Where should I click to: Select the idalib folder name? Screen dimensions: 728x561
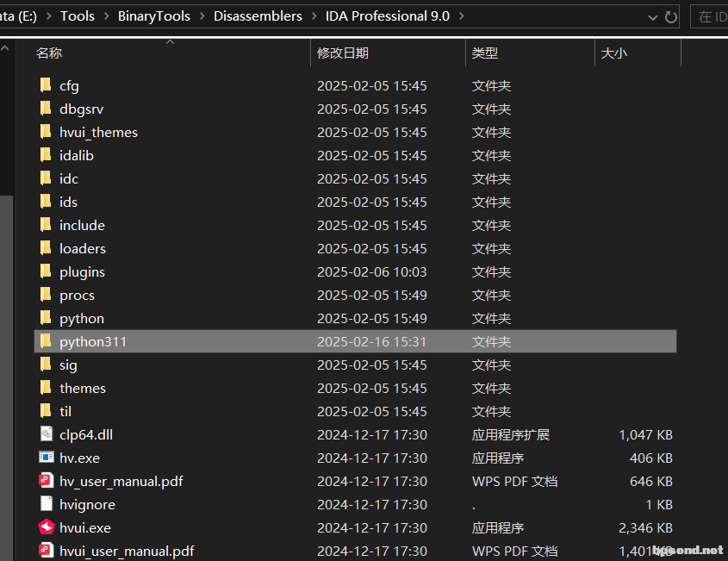click(x=77, y=156)
